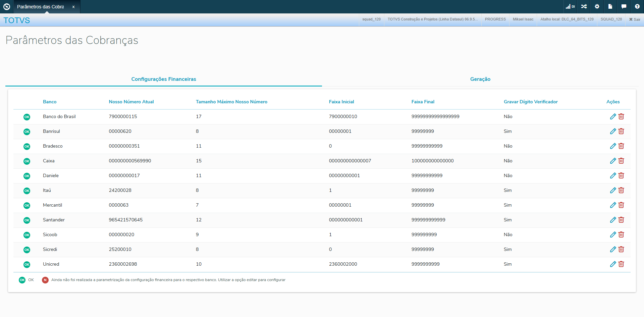Click the Sicoob bank name cell
This screenshot has width=644, height=317.
50,234
